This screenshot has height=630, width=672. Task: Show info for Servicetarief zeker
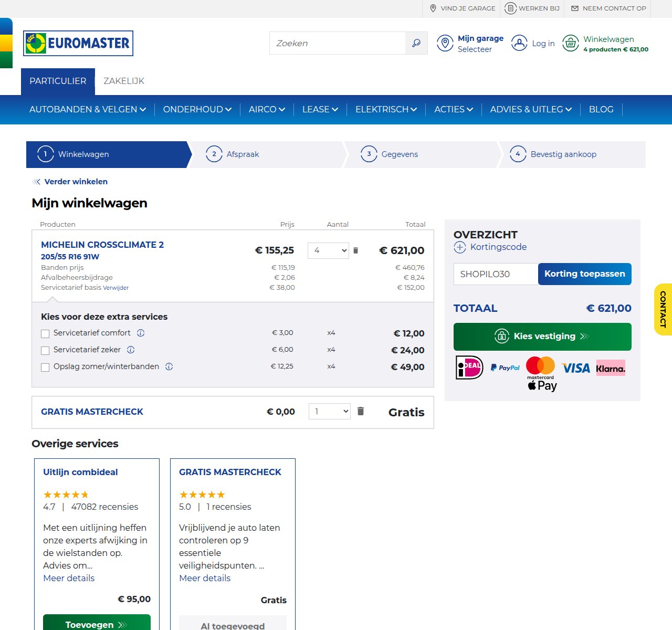coord(131,350)
